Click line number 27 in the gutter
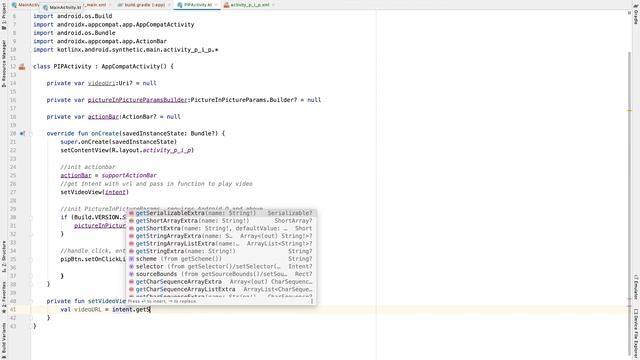Screen dimensions: 640x360 13,192
